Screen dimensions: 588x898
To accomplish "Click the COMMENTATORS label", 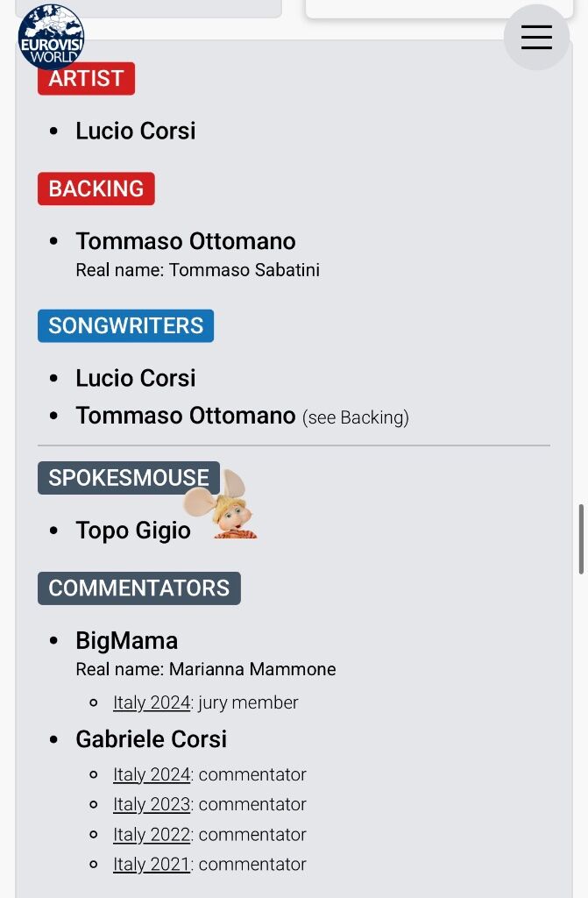I will (139, 588).
